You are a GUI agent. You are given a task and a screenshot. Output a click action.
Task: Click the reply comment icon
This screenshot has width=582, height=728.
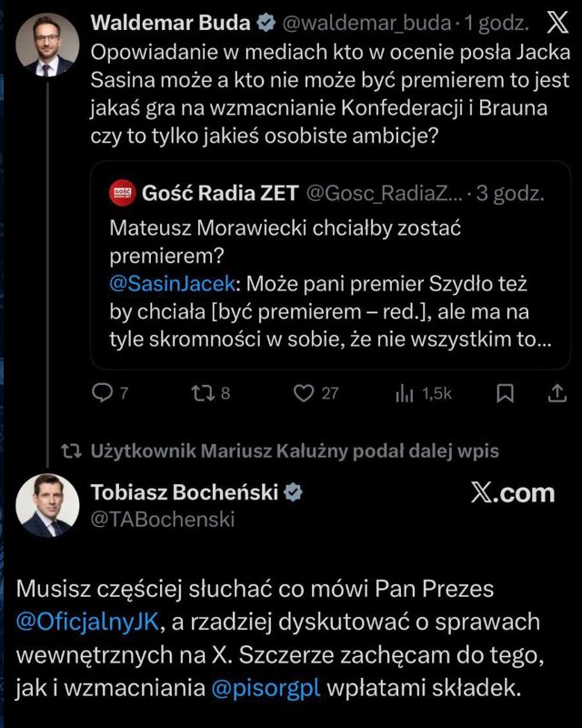(x=103, y=393)
